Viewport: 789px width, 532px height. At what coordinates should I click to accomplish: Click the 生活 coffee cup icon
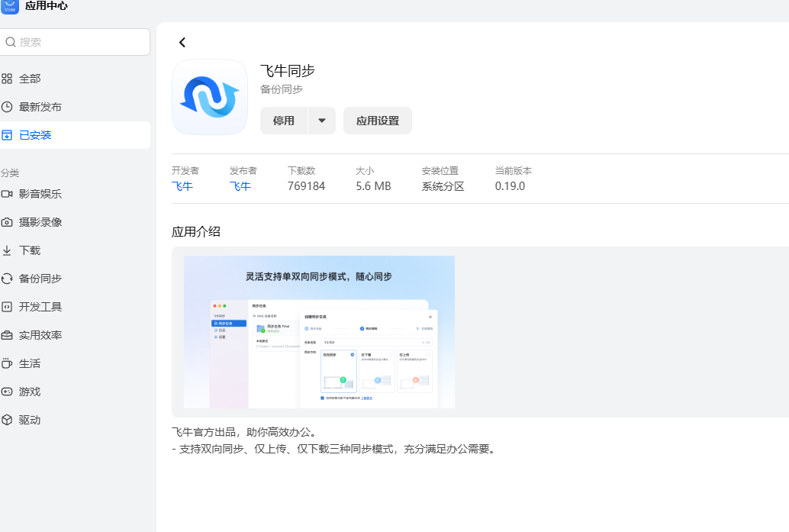(x=7, y=363)
